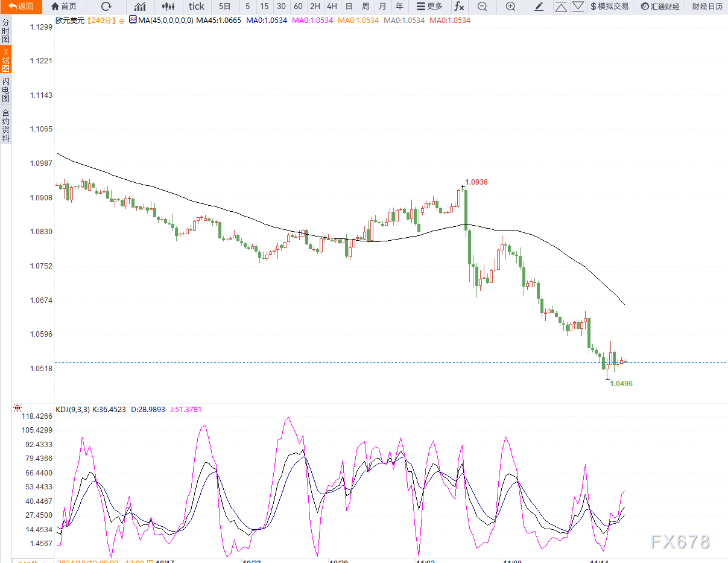Switch to the 4H timeframe

(x=332, y=7)
